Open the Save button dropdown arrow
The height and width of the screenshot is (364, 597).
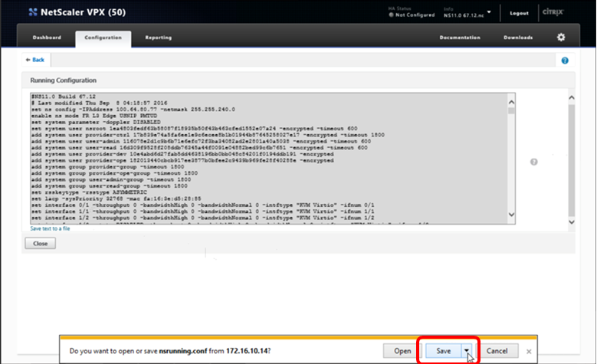[x=467, y=351]
